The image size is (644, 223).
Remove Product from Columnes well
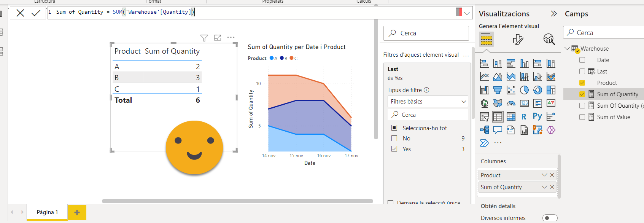(x=552, y=175)
